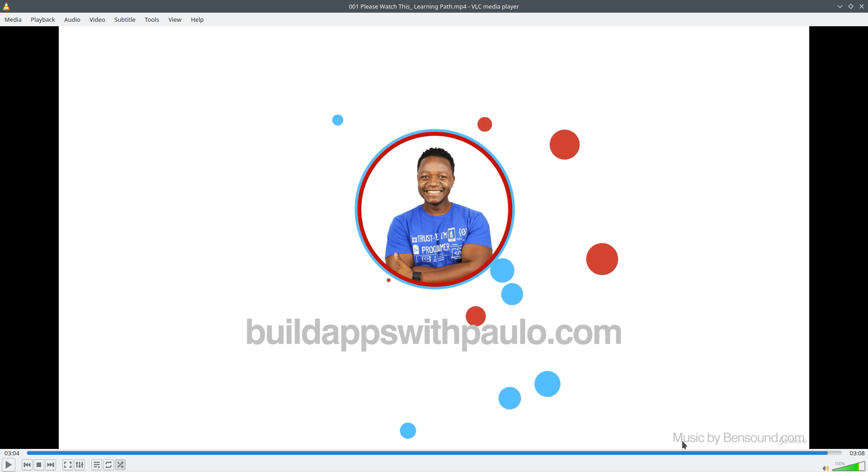Screen dimensions: 868x472
Task: Open the Subtitle menu
Action: click(x=125, y=19)
